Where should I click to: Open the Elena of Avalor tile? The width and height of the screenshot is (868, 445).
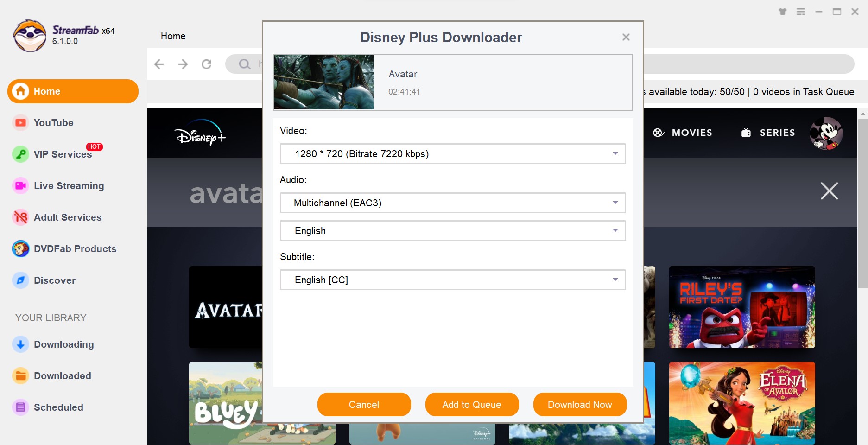(x=742, y=403)
